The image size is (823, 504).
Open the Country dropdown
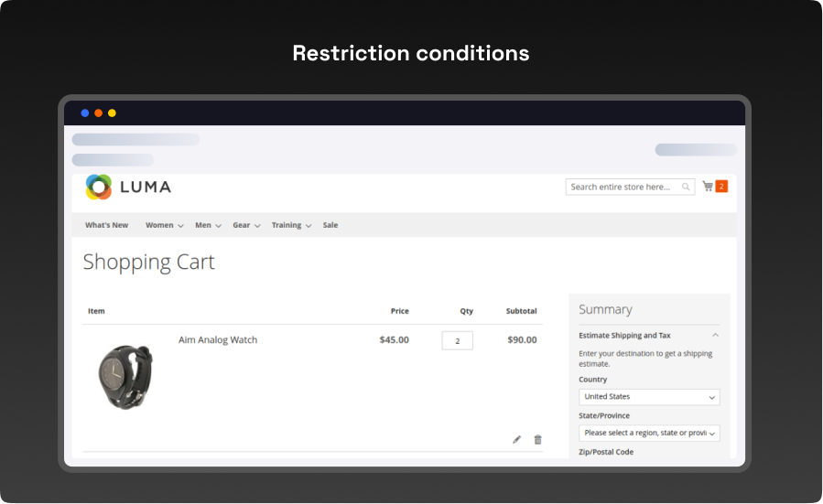649,397
